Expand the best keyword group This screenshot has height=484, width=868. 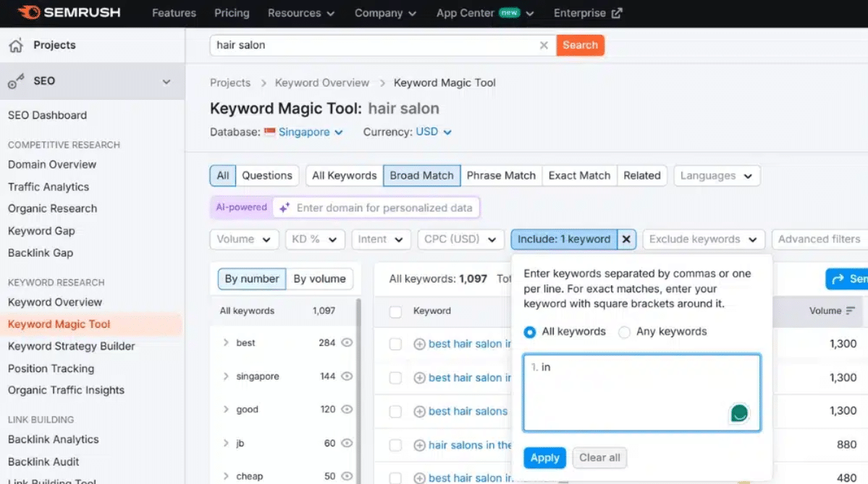226,342
